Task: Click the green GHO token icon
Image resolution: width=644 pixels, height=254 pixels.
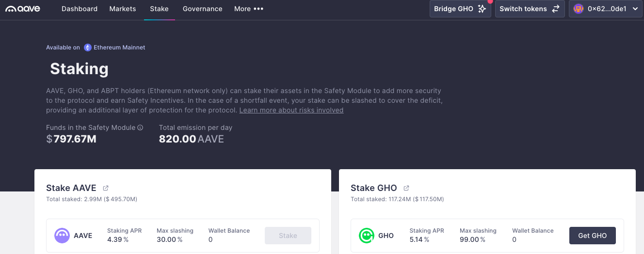Action: (x=367, y=236)
